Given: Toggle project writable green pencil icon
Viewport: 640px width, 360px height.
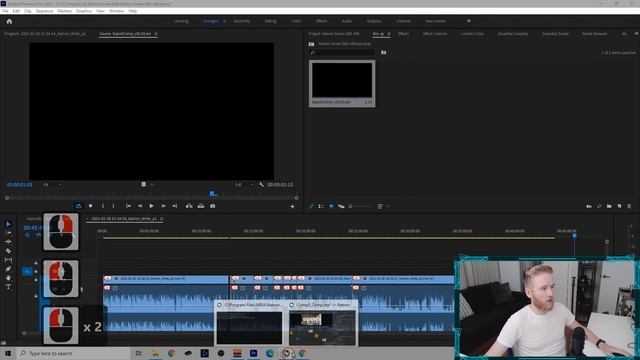Looking at the screenshot, I should tap(311, 207).
